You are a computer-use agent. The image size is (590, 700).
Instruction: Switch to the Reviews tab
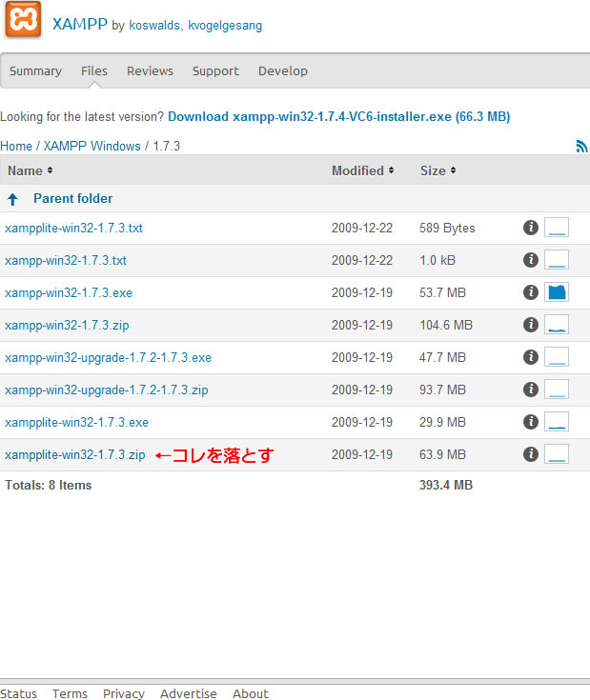[150, 71]
